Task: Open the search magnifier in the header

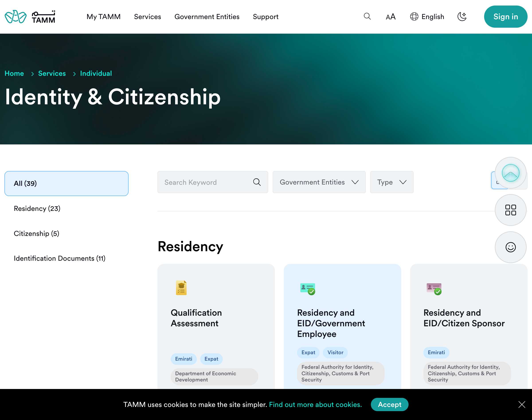Action: pos(367,16)
